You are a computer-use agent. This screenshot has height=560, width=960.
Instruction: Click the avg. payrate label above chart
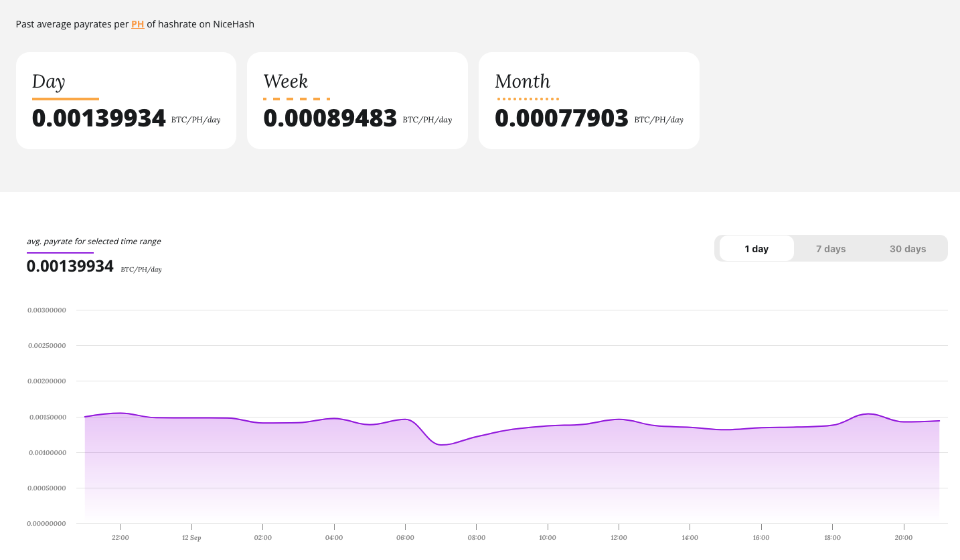click(x=94, y=241)
